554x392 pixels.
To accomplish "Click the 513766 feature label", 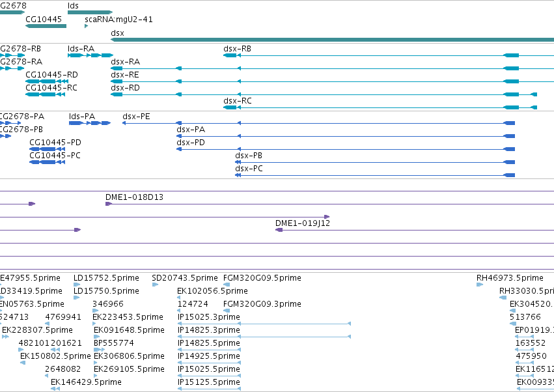I will pos(525,317).
